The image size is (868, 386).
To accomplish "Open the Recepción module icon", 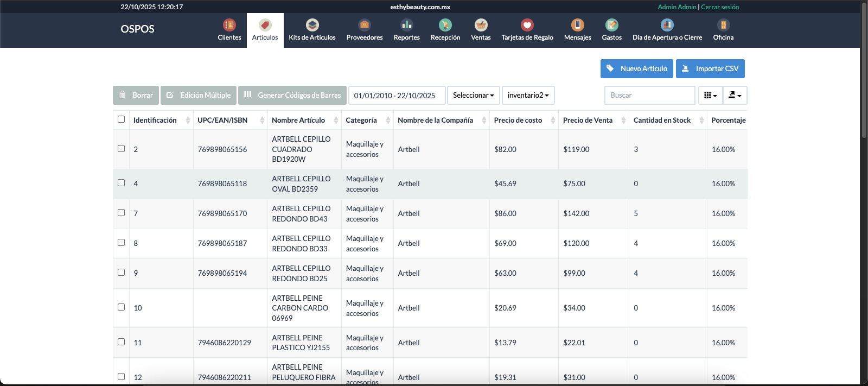I will click(445, 25).
